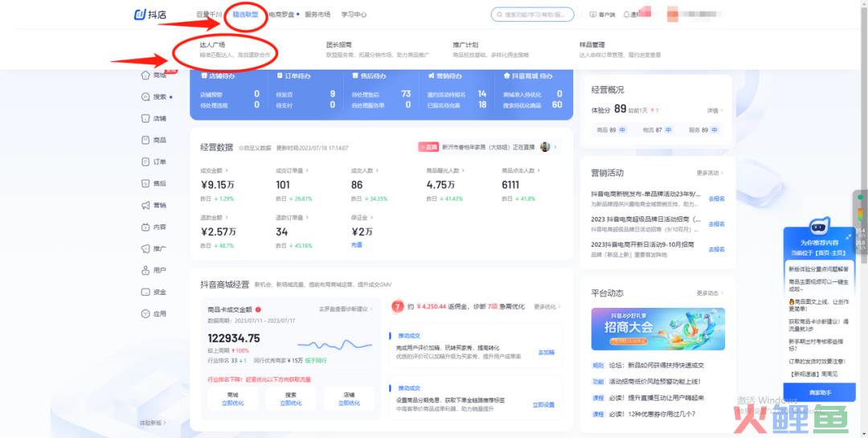Open 资金 in the left sidebar
This screenshot has width=868, height=438.
click(x=154, y=292)
